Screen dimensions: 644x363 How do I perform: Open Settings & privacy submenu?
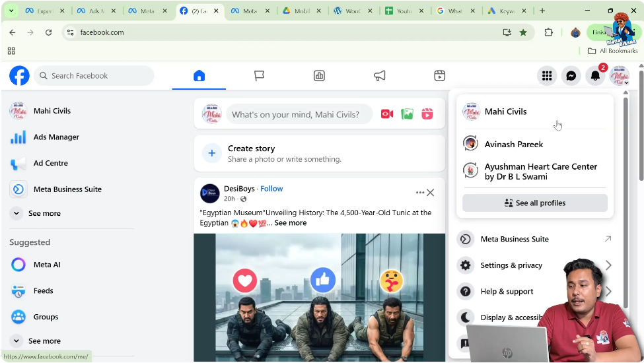(511, 265)
